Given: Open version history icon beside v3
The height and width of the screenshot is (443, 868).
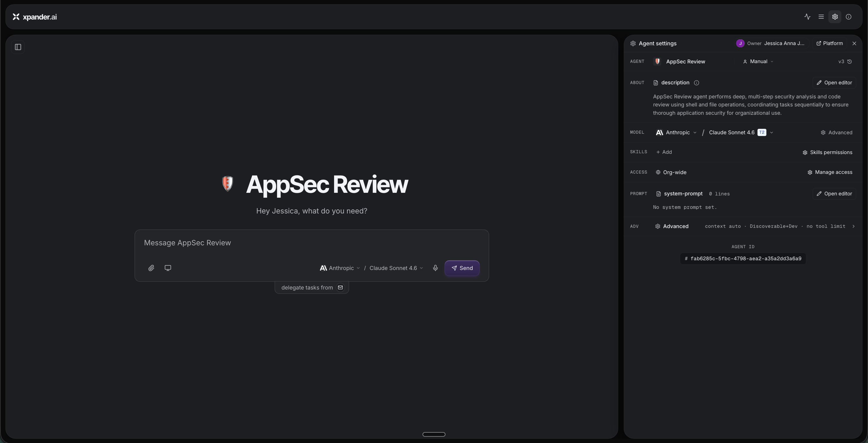Looking at the screenshot, I should (850, 62).
